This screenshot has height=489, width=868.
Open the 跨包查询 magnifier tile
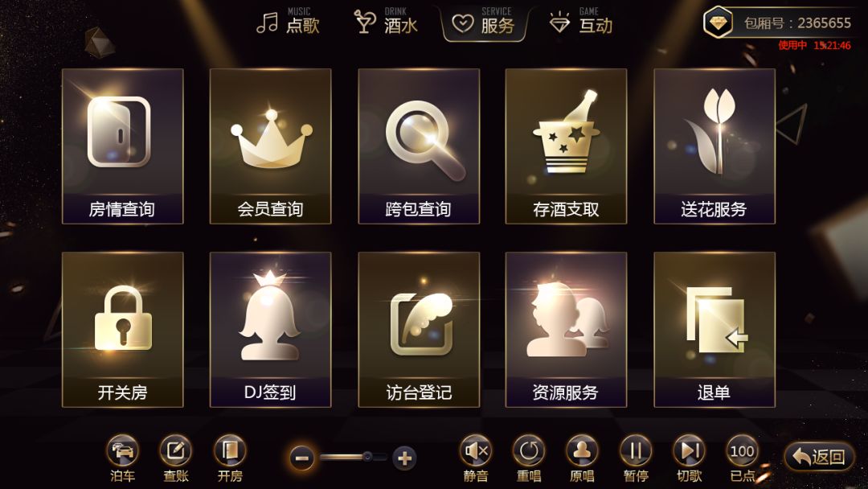point(419,146)
